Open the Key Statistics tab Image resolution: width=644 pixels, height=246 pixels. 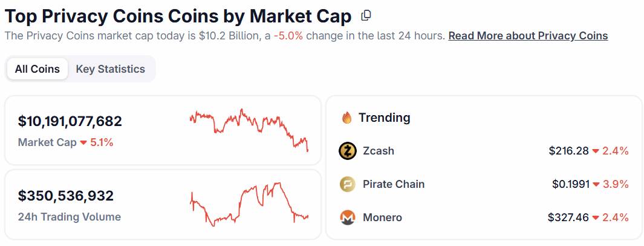click(110, 69)
